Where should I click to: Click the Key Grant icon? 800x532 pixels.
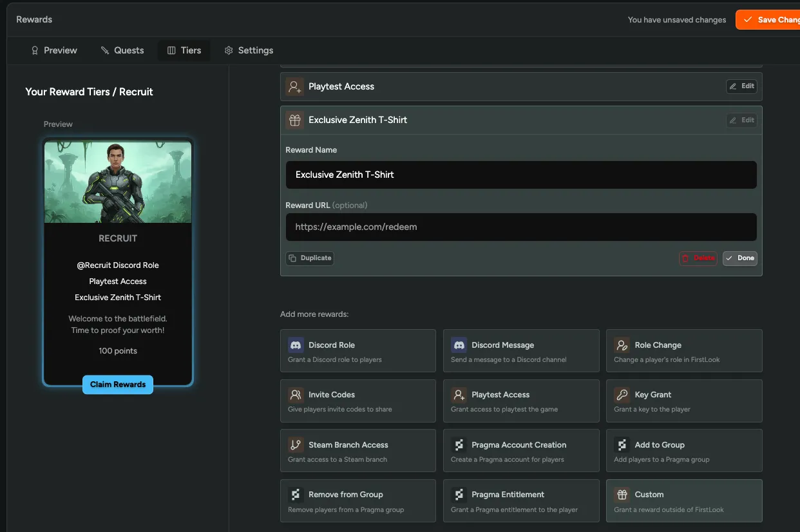(x=622, y=394)
